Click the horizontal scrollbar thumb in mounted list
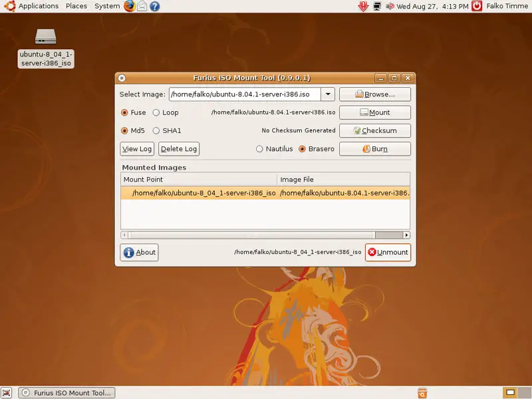 click(x=251, y=235)
